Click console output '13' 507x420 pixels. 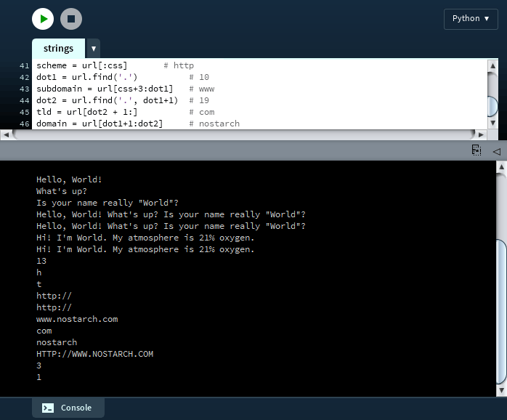click(41, 261)
